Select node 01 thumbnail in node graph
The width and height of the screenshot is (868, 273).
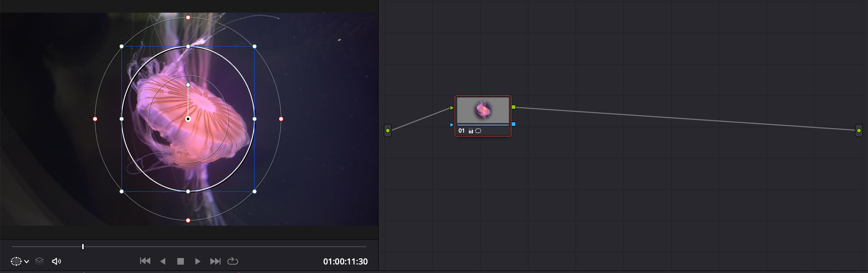coord(483,110)
